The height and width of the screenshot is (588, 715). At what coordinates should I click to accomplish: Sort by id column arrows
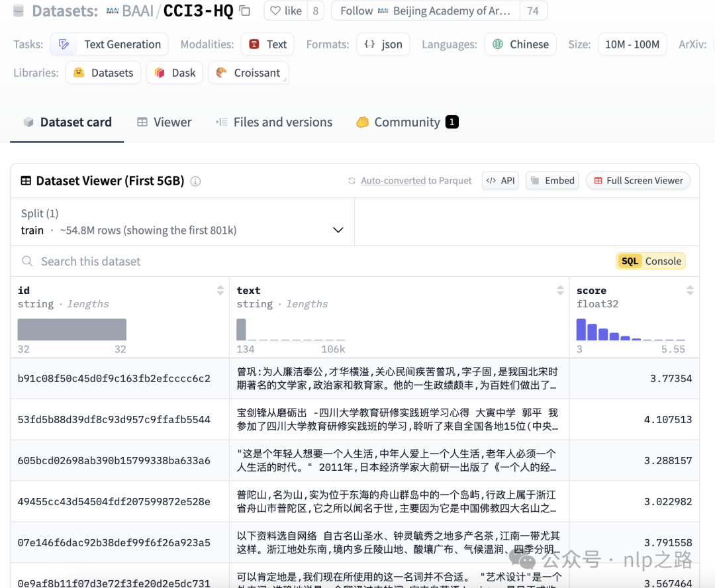pyautogui.click(x=220, y=290)
